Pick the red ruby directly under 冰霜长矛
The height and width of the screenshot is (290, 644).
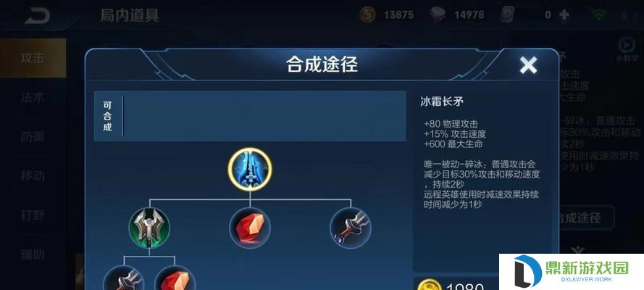(250, 228)
